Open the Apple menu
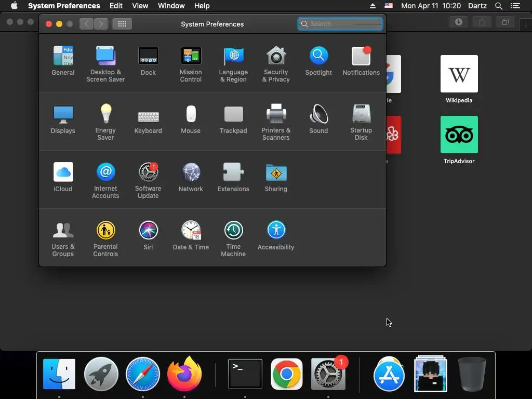 click(14, 6)
